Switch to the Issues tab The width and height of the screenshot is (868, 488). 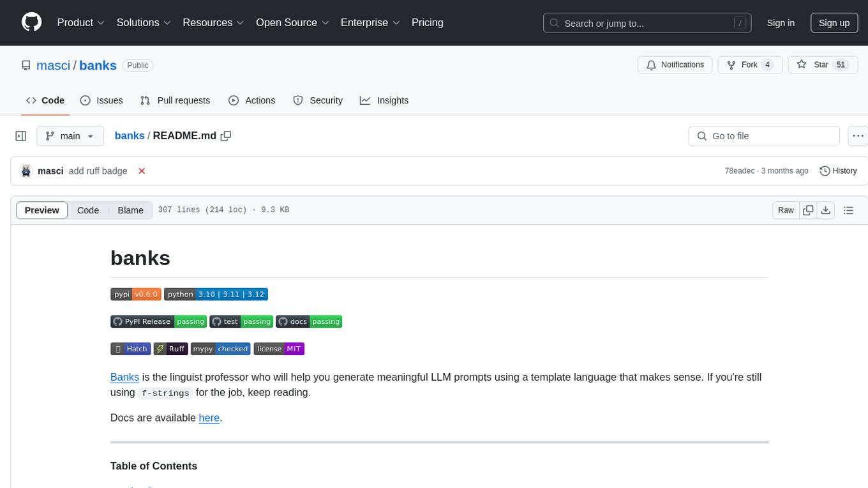click(x=101, y=100)
